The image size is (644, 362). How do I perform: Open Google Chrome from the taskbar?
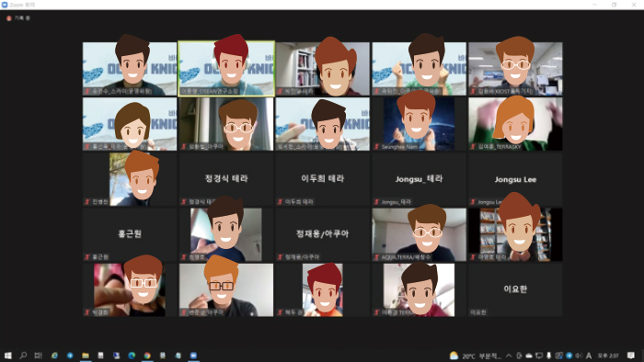pyautogui.click(x=147, y=356)
